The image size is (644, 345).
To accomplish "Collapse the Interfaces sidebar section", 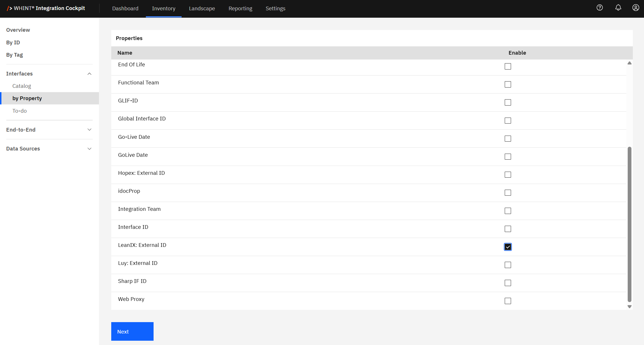I will [89, 74].
